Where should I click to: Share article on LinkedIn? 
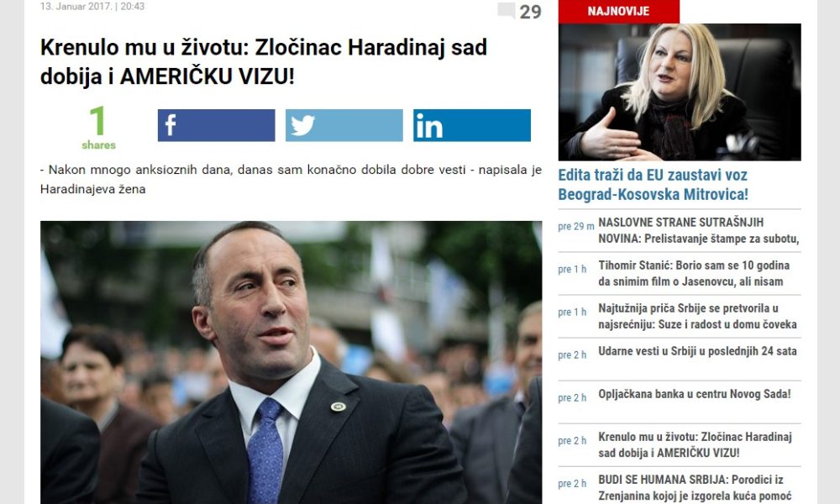pyautogui.click(x=472, y=125)
